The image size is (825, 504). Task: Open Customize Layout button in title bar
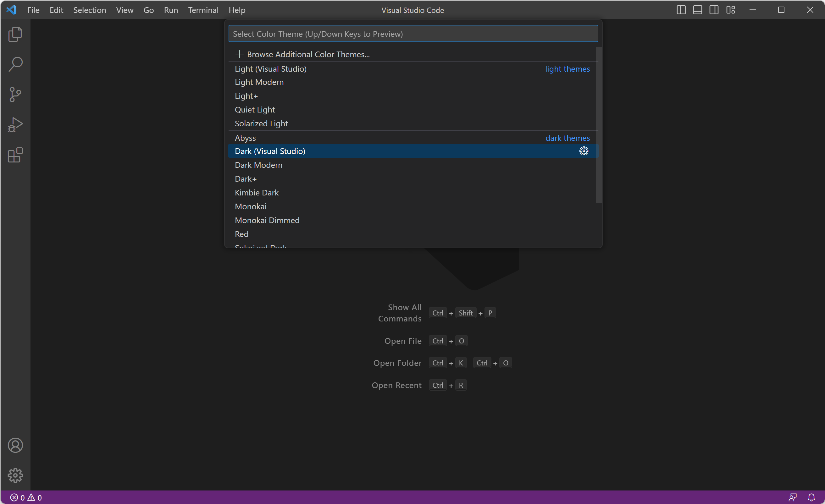coord(731,10)
